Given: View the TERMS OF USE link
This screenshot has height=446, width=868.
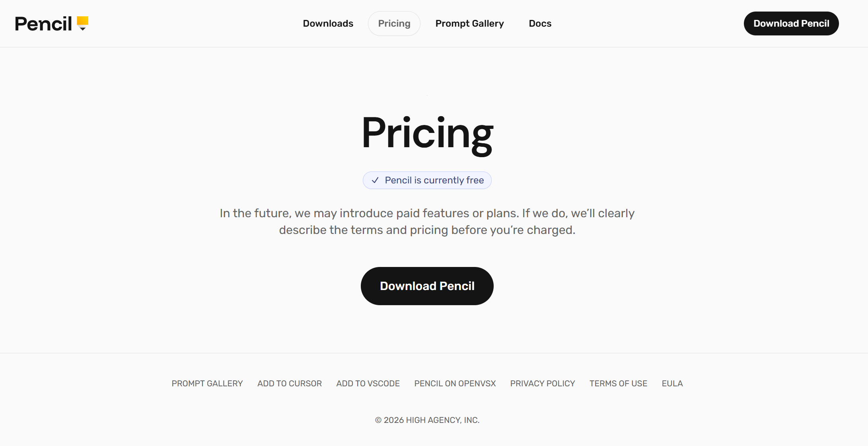Looking at the screenshot, I should click(618, 384).
